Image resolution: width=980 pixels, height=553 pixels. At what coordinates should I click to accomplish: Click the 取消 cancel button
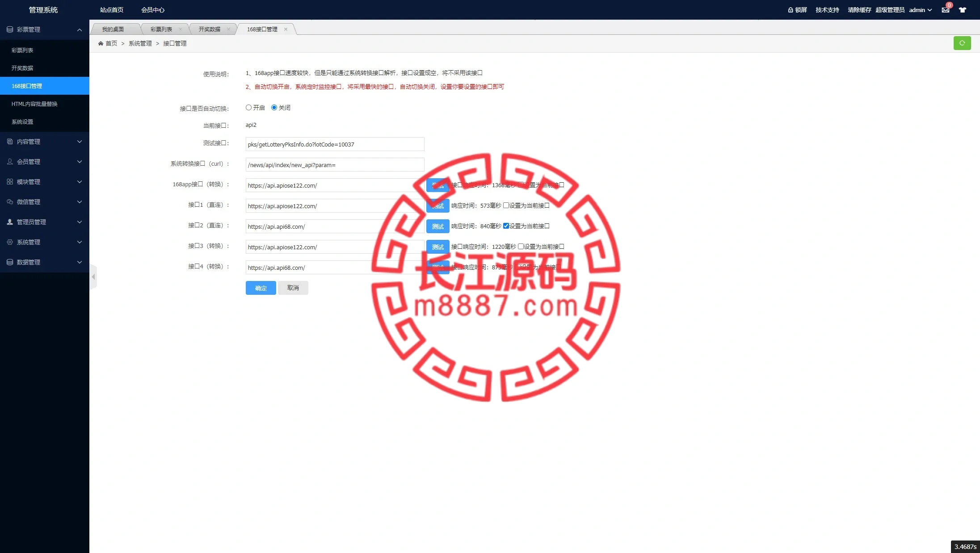pyautogui.click(x=293, y=288)
